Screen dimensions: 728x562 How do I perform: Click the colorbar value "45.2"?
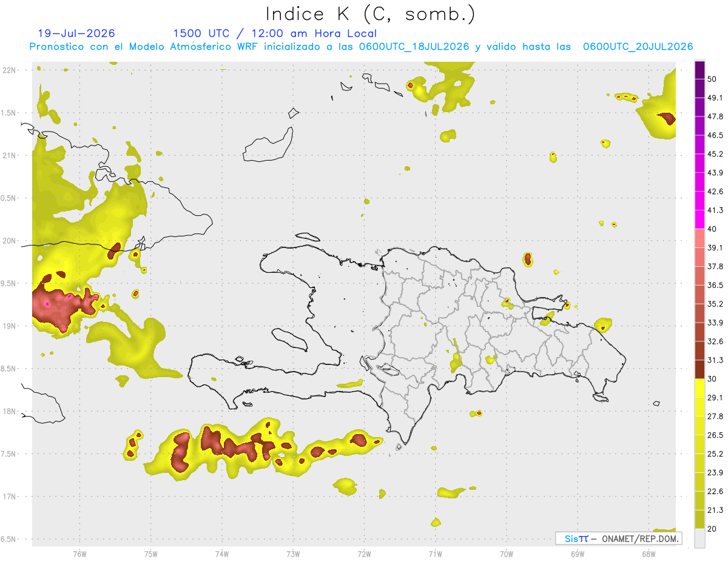pyautogui.click(x=715, y=154)
